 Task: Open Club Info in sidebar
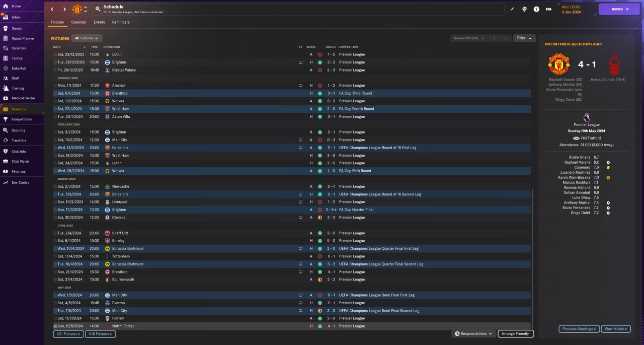[19, 151]
